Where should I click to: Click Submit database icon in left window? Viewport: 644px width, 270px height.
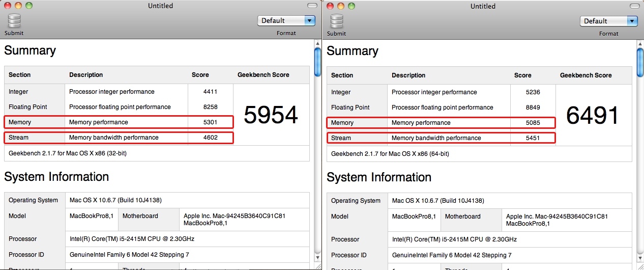pos(14,21)
